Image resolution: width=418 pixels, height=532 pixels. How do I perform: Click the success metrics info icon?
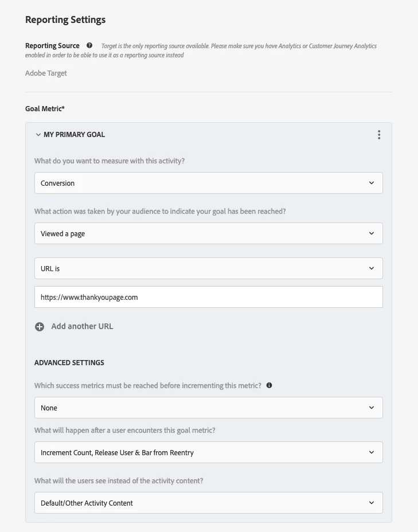point(269,386)
